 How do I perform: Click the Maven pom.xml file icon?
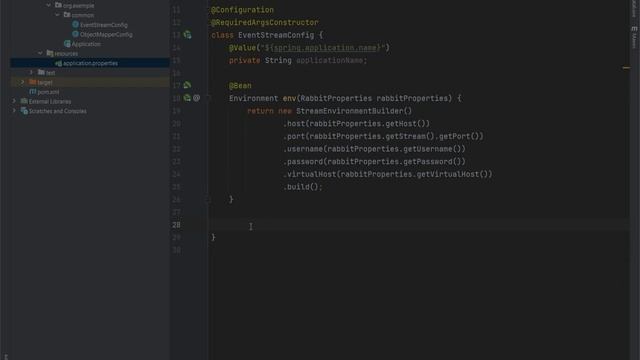[x=33, y=92]
